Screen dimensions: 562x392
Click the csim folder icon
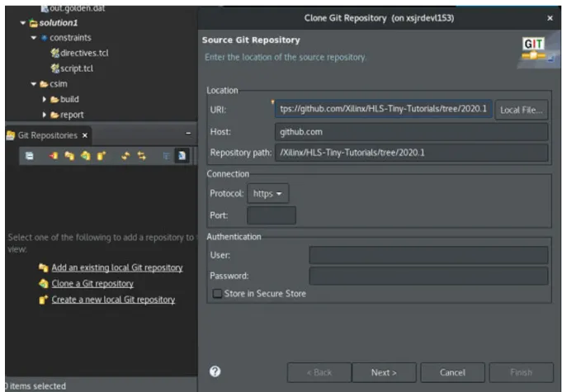(x=44, y=84)
